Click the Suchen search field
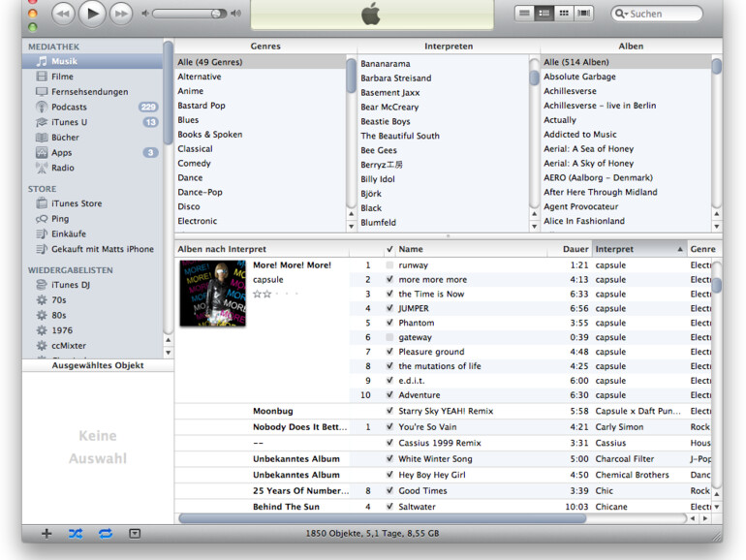 pyautogui.click(x=657, y=14)
